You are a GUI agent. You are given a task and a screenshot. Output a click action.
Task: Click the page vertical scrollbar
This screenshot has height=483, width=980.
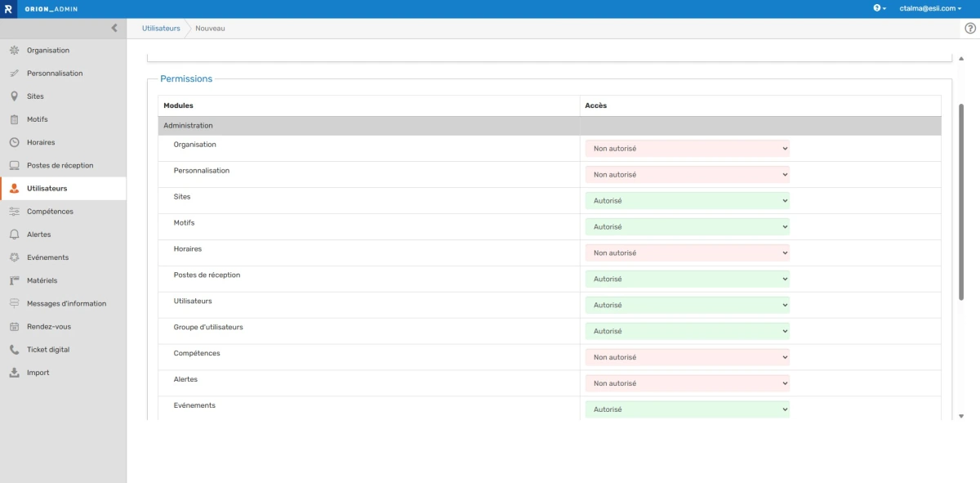point(961,204)
